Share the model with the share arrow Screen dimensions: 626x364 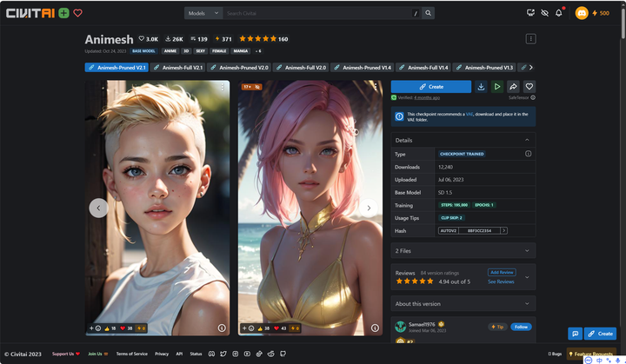(513, 87)
